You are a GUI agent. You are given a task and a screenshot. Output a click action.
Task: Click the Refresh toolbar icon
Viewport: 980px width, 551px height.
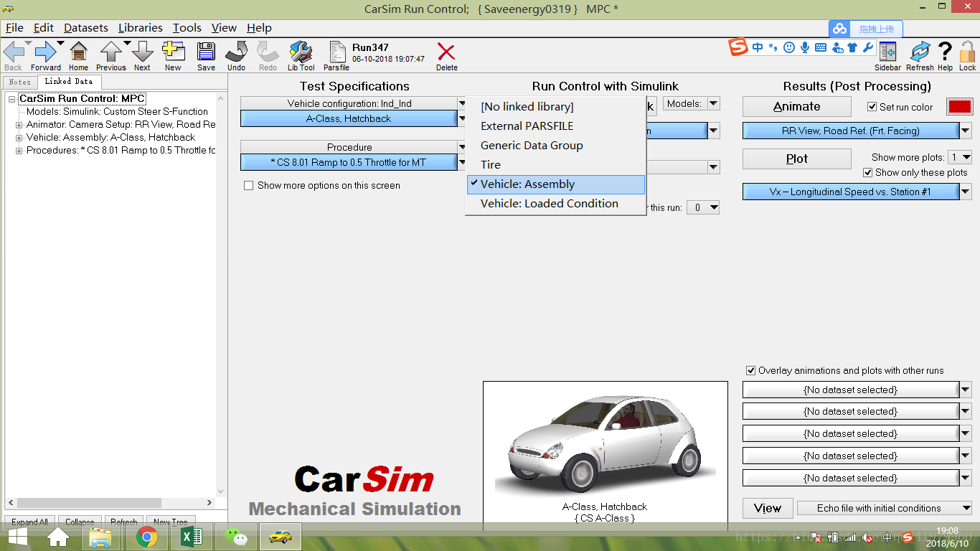tap(920, 52)
